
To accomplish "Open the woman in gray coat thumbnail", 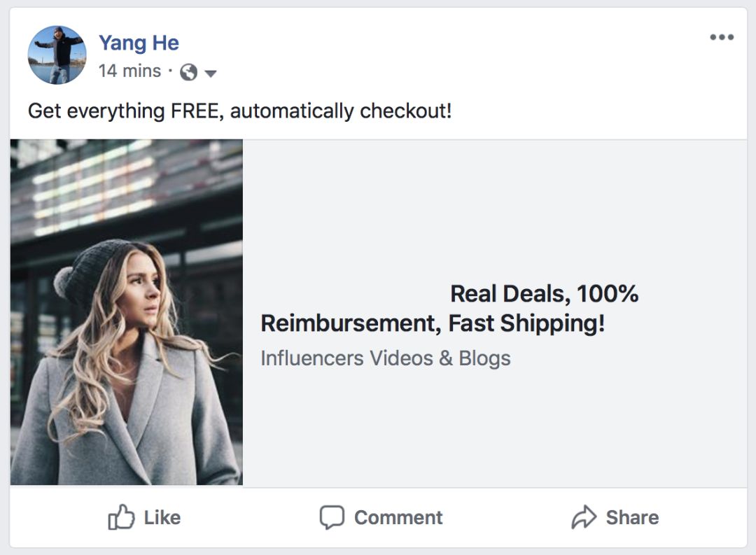I will coord(127,312).
